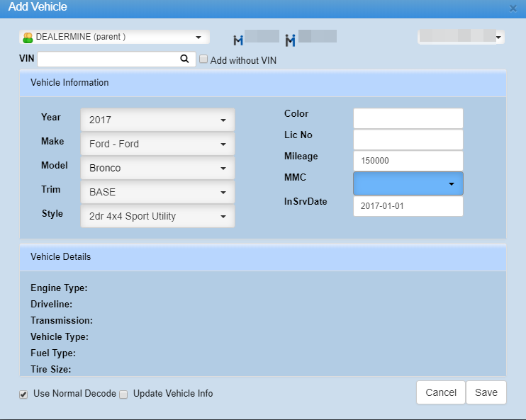The image size is (526, 420).
Task: Click the VIN search magnifier icon
Action: point(184,59)
